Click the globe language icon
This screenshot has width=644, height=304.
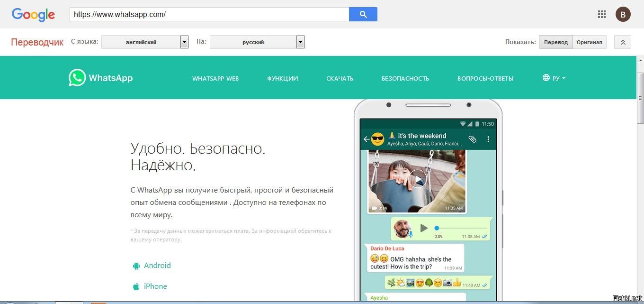click(x=546, y=78)
